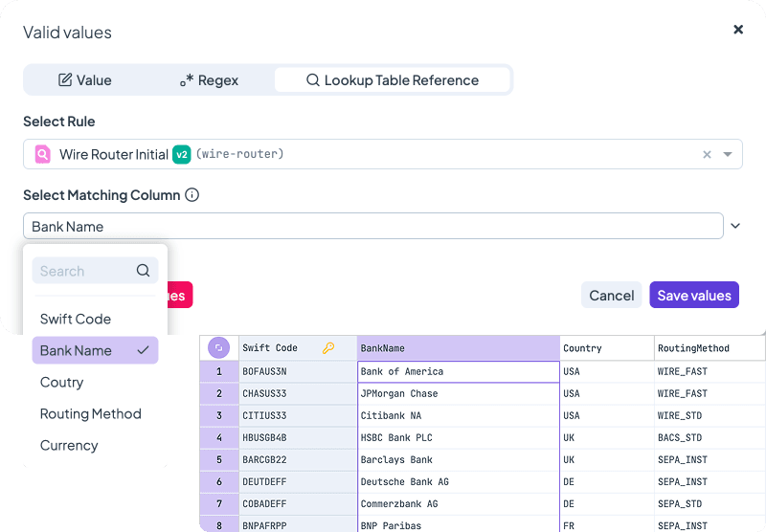Click the key icon in Swift Code header
Image resolution: width=766 pixels, height=532 pixels.
328,348
